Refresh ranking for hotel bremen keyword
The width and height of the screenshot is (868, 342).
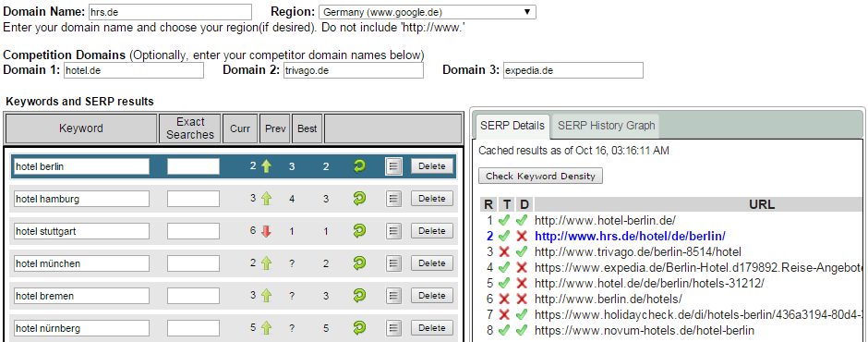pos(359,296)
